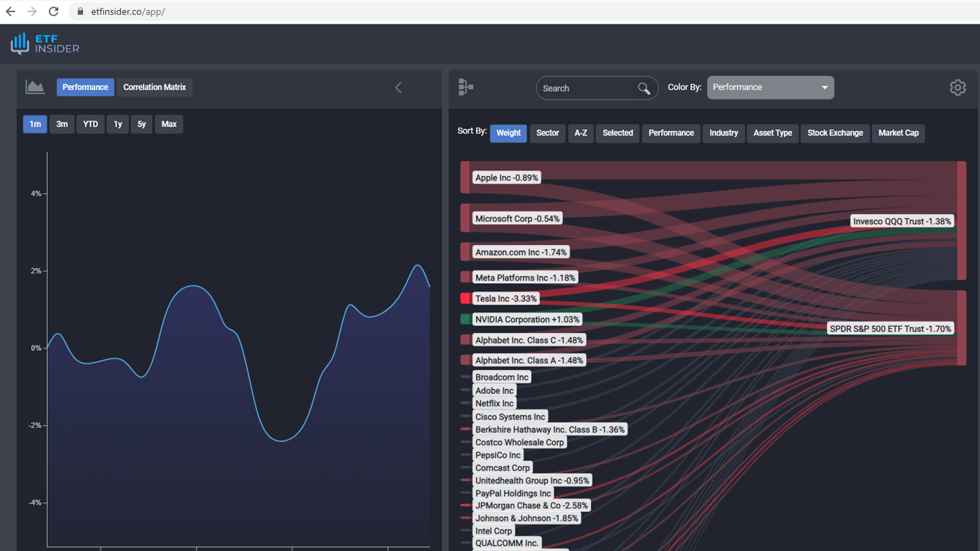Viewport: 980px width, 551px height.
Task: Open the Color By Performance dropdown
Action: coord(771,88)
